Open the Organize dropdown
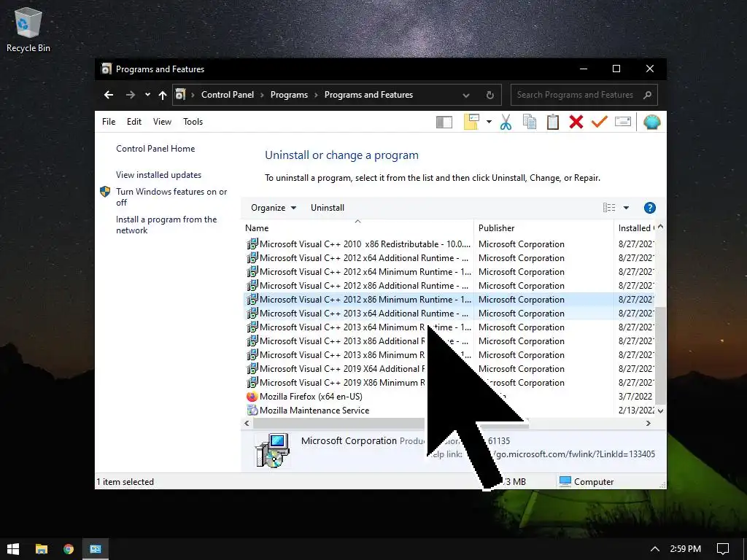The image size is (747, 560). point(274,208)
